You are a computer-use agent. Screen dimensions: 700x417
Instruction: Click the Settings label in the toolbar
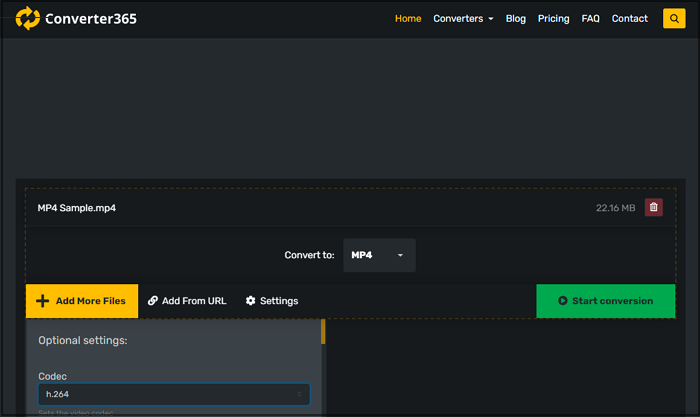tap(279, 301)
